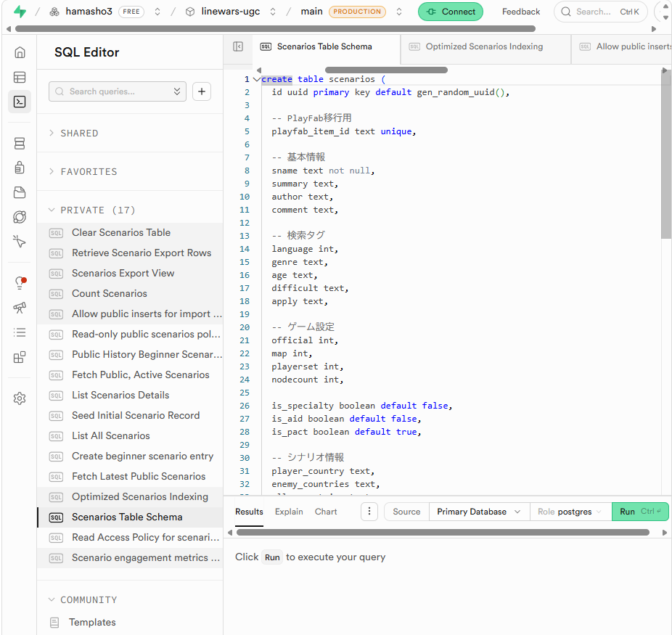Open Scenarios Export View query
The image size is (672, 635).
click(x=130, y=274)
